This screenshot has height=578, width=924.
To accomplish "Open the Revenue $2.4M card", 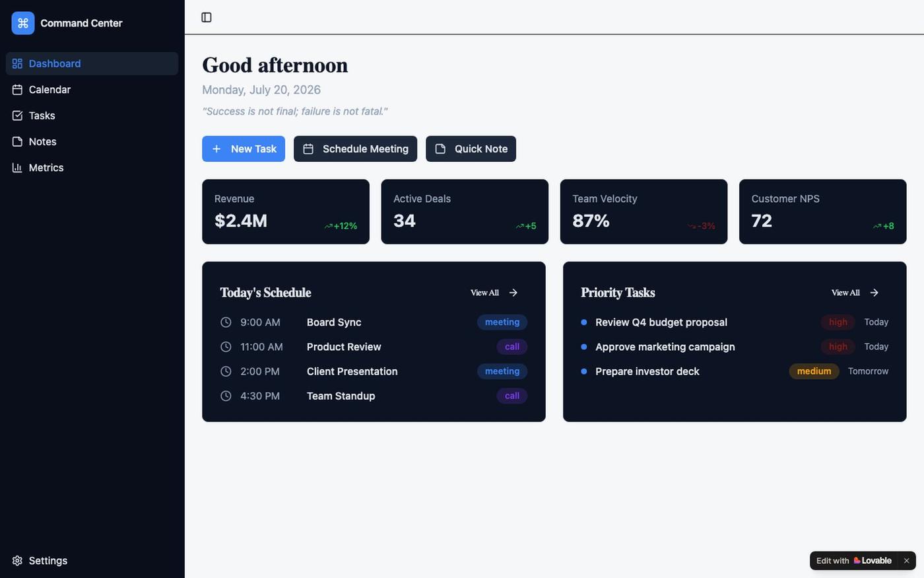I will tap(286, 211).
